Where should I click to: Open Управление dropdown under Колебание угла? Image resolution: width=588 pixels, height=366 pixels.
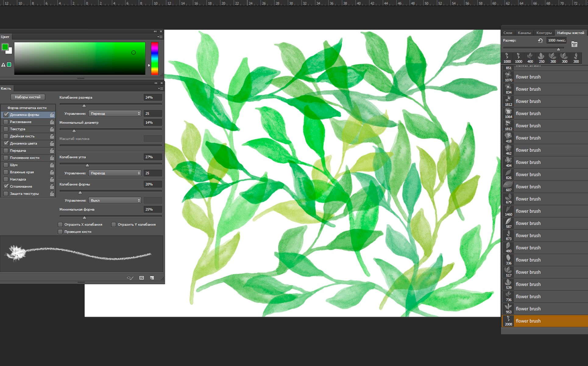pyautogui.click(x=115, y=173)
